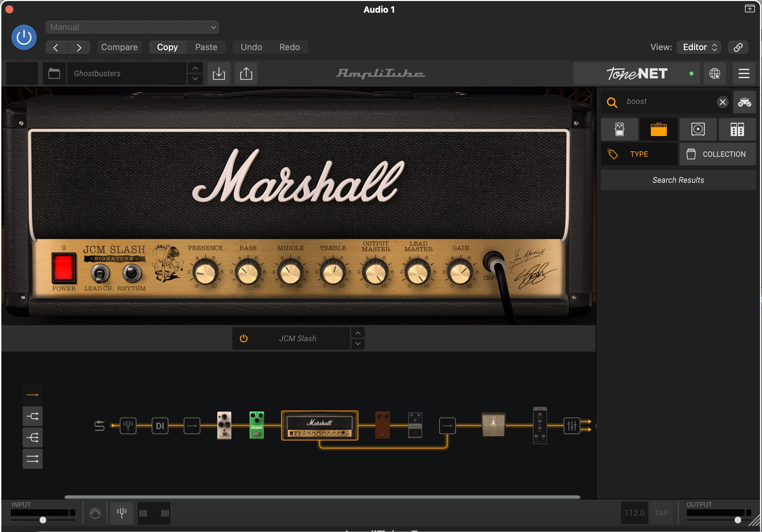Go to previous preset with left arrow
762x532 pixels.
(56, 47)
